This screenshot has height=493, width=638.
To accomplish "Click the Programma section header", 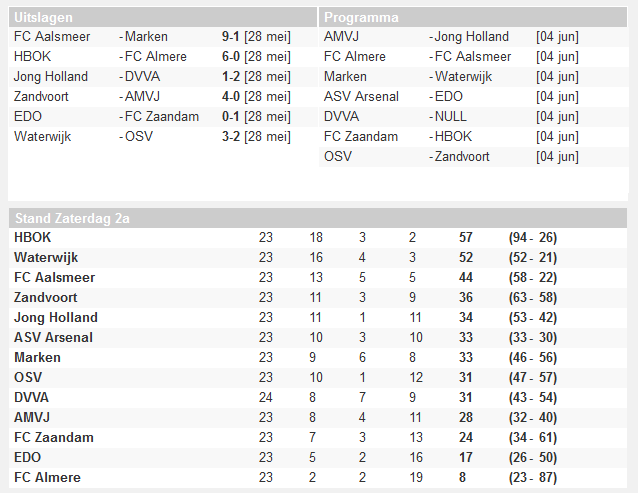I will coord(361,17).
